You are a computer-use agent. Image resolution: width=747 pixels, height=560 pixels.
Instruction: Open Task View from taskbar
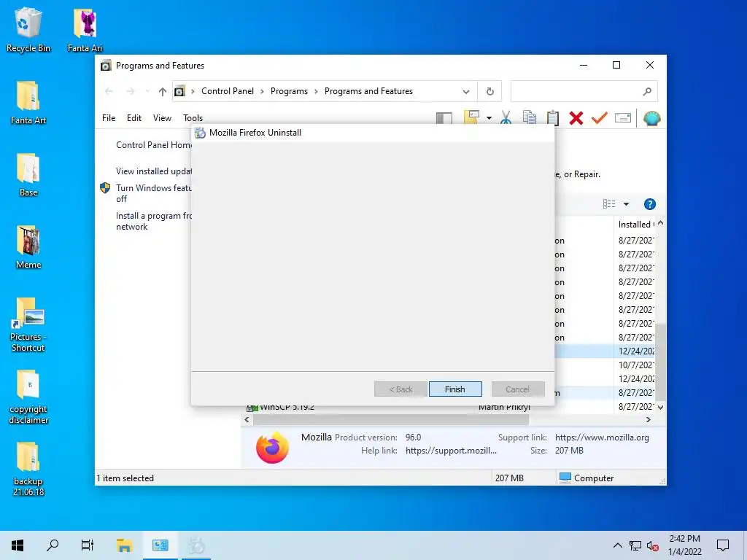tap(88, 545)
